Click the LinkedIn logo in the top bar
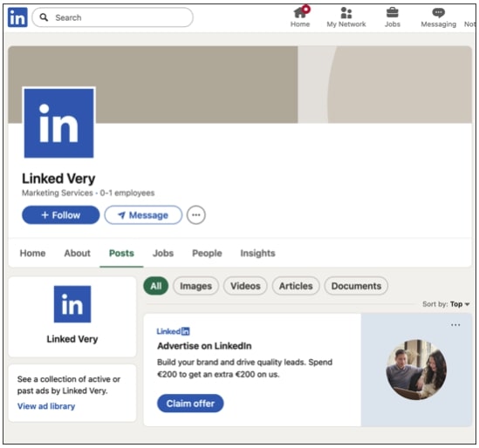 [x=17, y=17]
